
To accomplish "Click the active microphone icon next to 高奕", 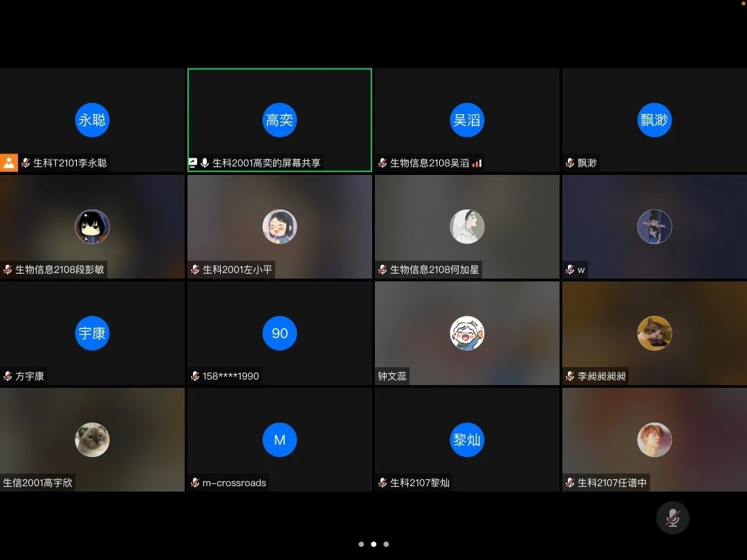I will (x=205, y=163).
